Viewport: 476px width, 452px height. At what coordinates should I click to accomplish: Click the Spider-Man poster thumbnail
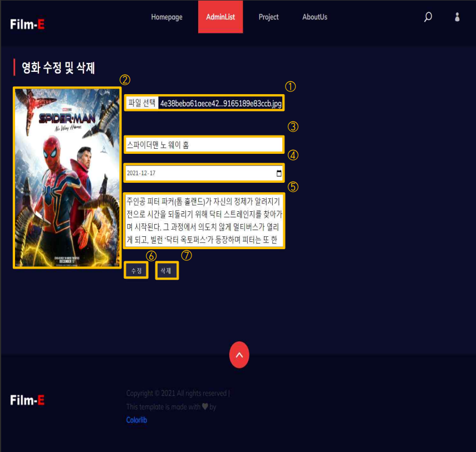(67, 178)
